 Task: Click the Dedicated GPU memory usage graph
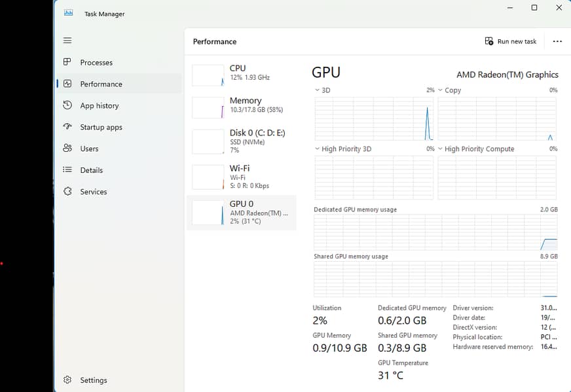click(x=435, y=232)
